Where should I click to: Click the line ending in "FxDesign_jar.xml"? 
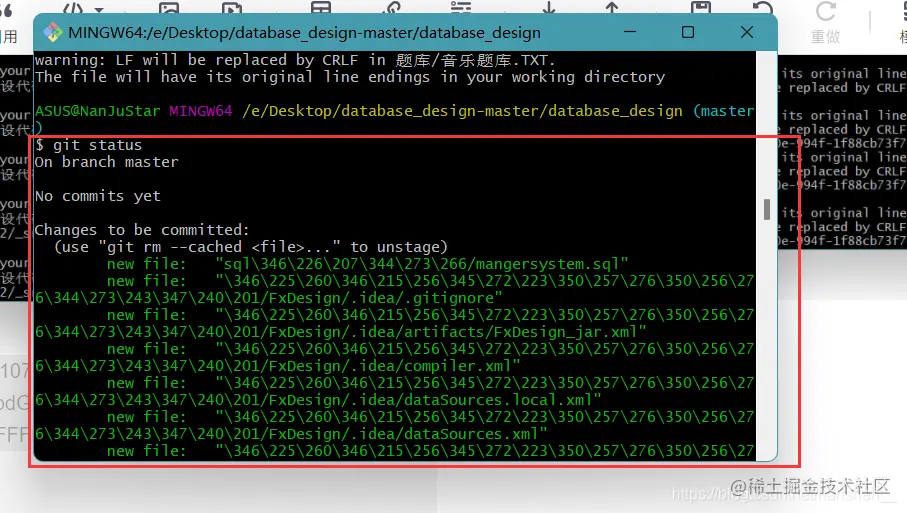pyautogui.click(x=340, y=333)
